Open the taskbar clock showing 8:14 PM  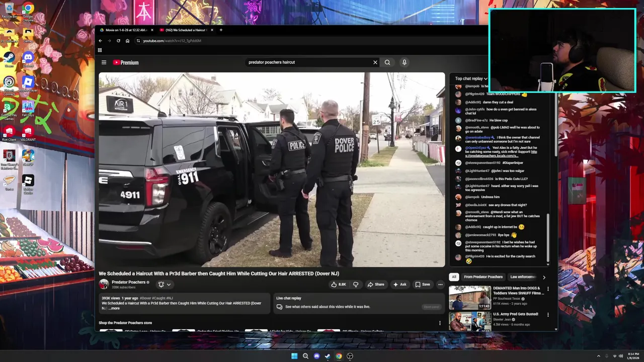[x=633, y=356]
